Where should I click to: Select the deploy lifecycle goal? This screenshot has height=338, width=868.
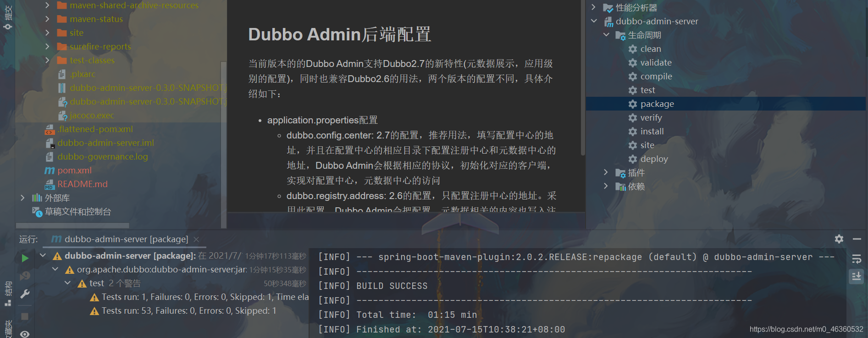654,159
